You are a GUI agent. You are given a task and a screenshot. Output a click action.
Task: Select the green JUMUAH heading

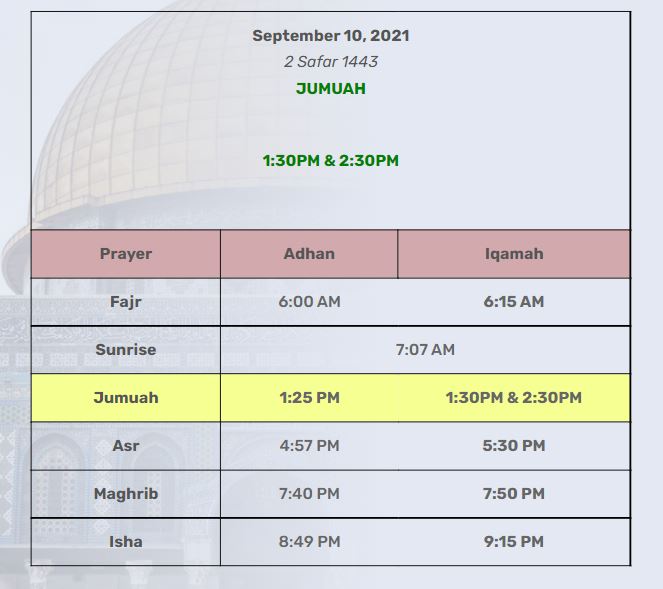pos(331,88)
